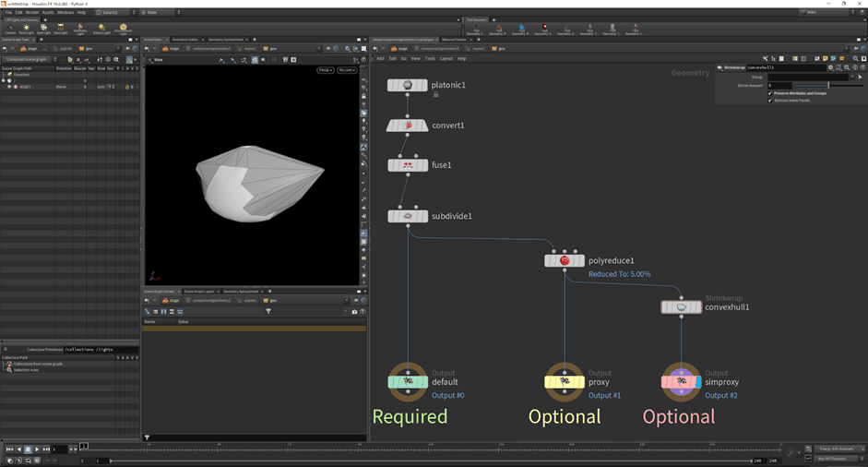Click the Spot Light shelf tool
This screenshot has width=868, height=467.
[43, 29]
